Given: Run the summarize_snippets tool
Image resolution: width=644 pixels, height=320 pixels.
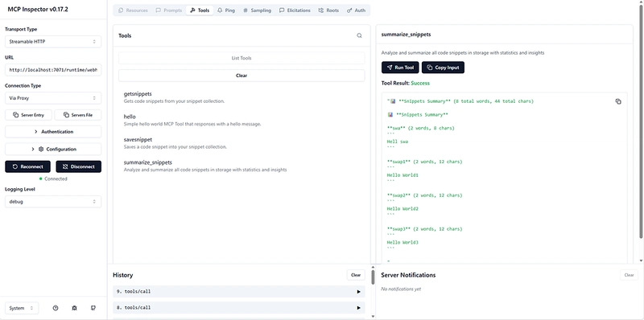Looking at the screenshot, I should coord(400,68).
